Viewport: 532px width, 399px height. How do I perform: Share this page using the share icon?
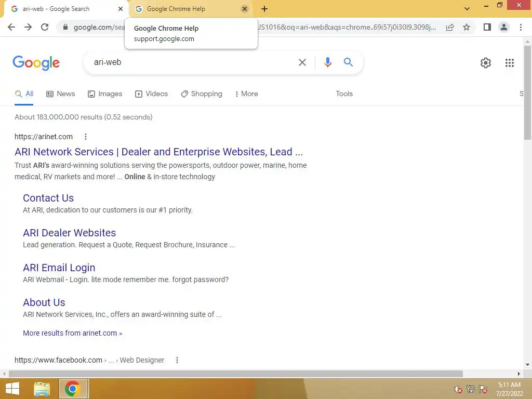click(x=450, y=27)
